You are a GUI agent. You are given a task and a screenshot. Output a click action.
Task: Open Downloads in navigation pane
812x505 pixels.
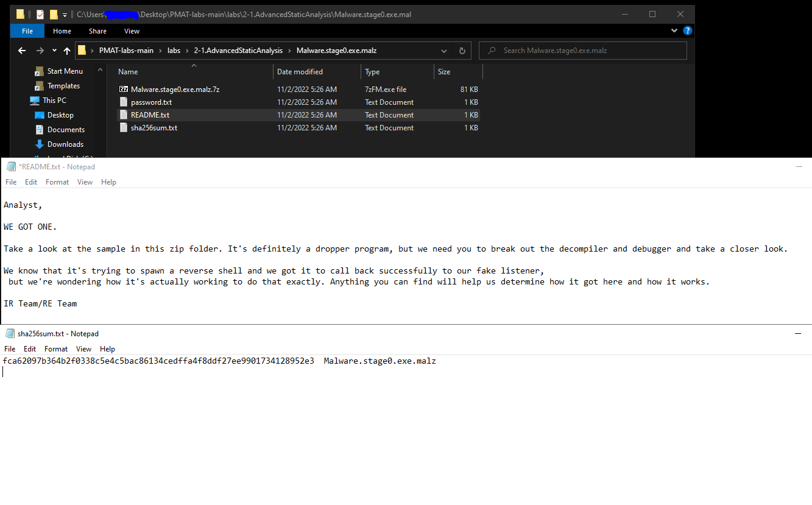[x=65, y=144]
